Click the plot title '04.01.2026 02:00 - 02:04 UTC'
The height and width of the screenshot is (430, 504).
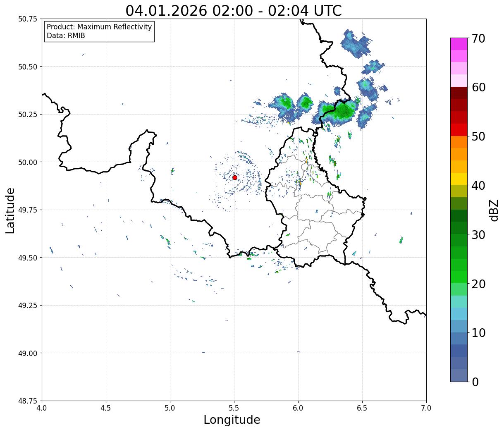pyautogui.click(x=234, y=11)
